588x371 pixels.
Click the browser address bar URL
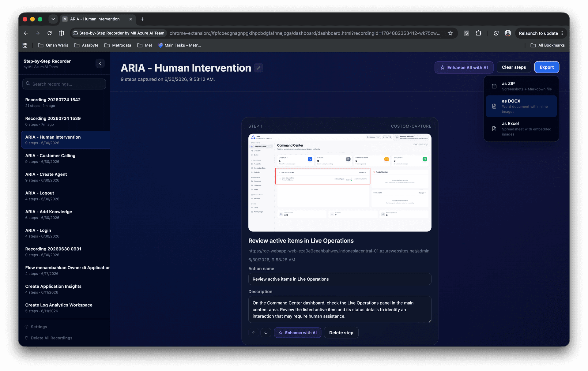(x=305, y=33)
